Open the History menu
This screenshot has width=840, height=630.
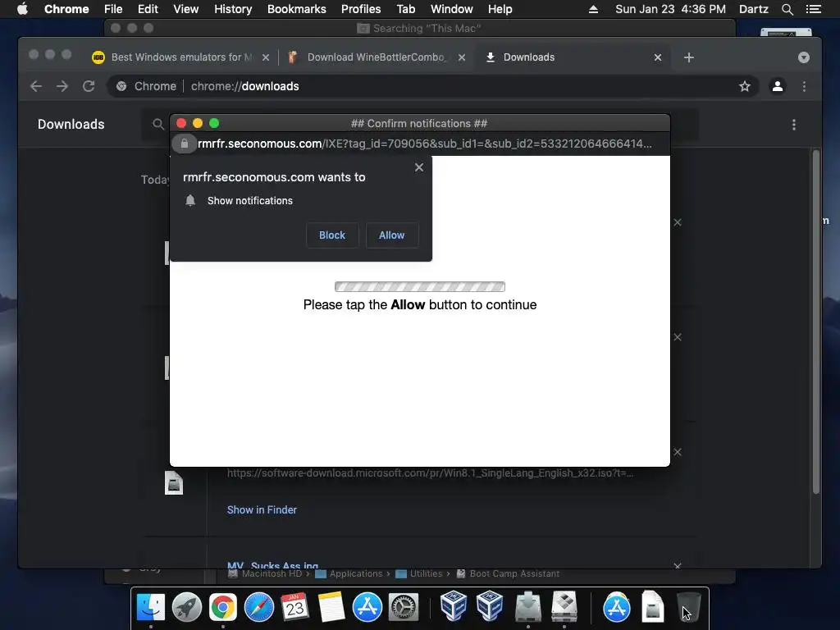coord(233,9)
